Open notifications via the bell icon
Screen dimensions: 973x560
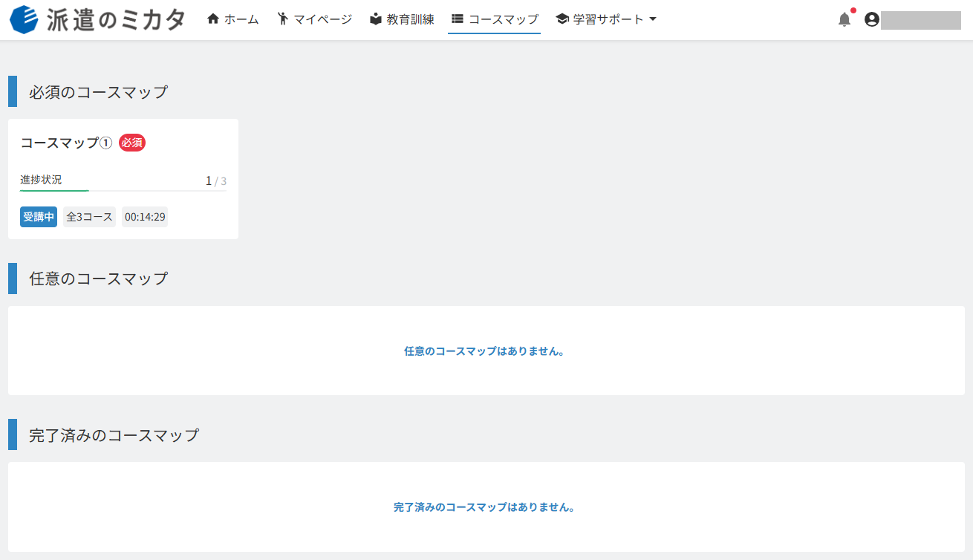[845, 20]
